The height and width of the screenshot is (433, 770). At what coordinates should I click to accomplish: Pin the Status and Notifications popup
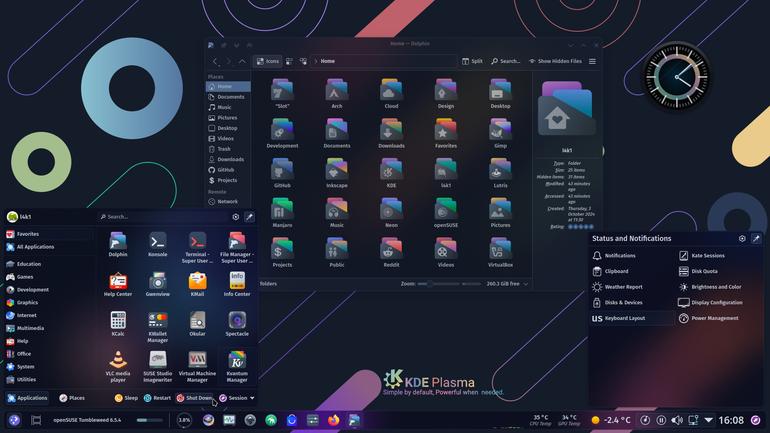(756, 239)
